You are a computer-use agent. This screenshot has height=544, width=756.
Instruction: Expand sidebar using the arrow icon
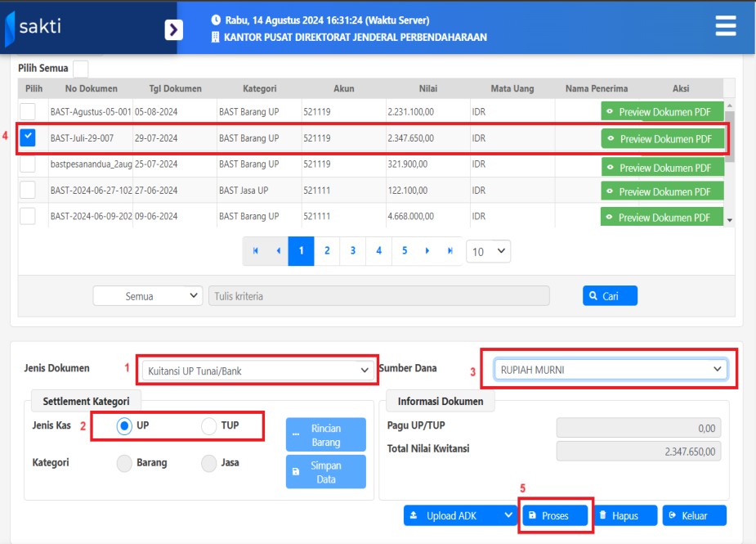173,30
